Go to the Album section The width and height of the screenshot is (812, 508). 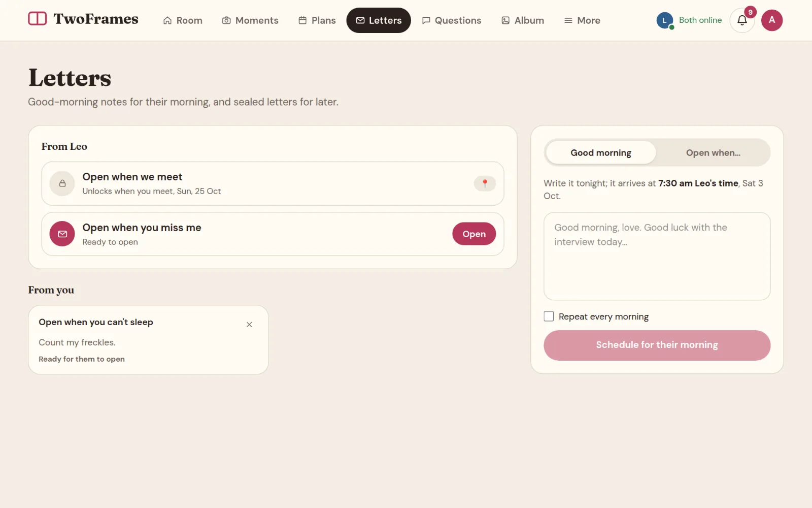pos(523,20)
